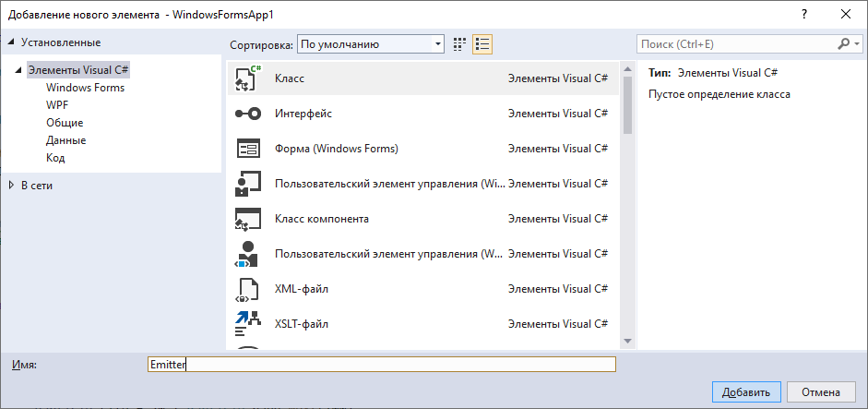Switch to medium icons list view
This screenshot has height=409, width=868.
pyautogui.click(x=482, y=43)
